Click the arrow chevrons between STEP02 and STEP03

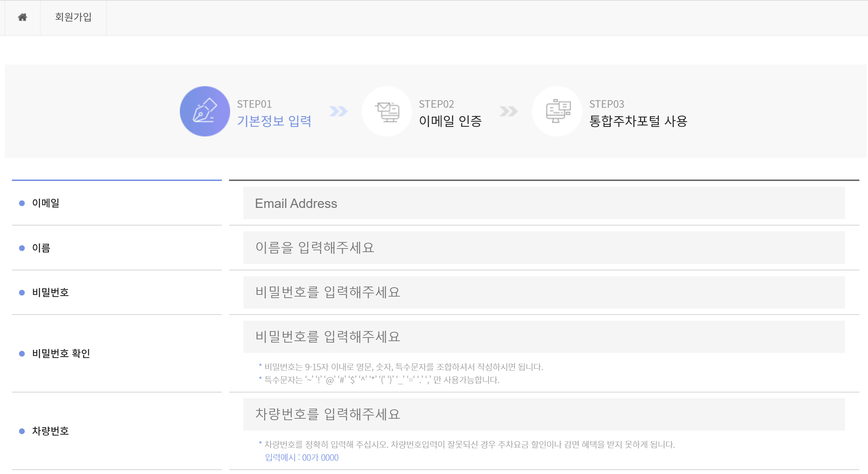(509, 111)
